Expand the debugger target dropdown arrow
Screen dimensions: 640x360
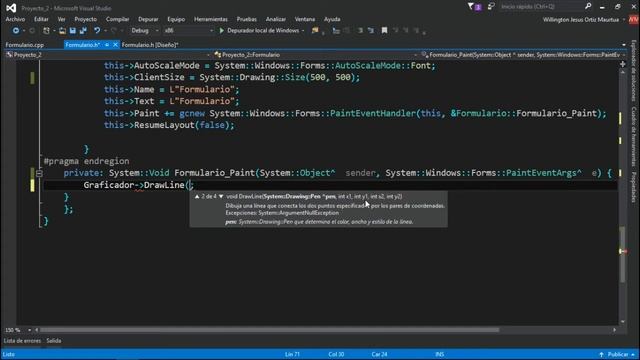coord(303,31)
